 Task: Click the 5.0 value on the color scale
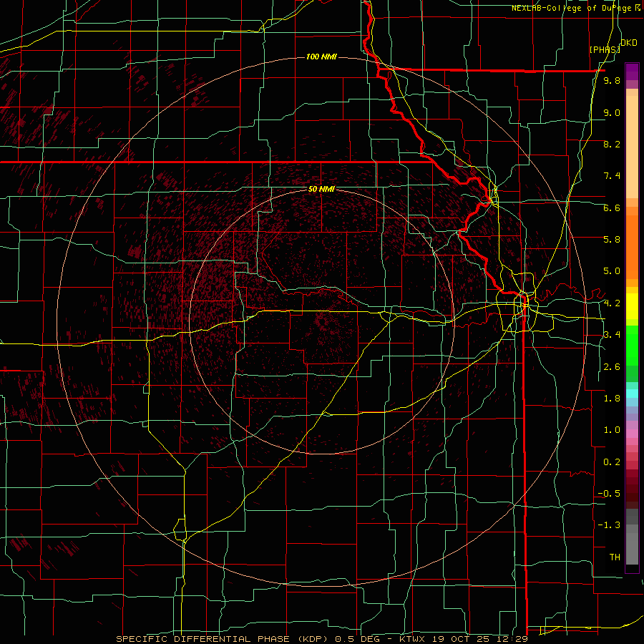click(x=612, y=271)
